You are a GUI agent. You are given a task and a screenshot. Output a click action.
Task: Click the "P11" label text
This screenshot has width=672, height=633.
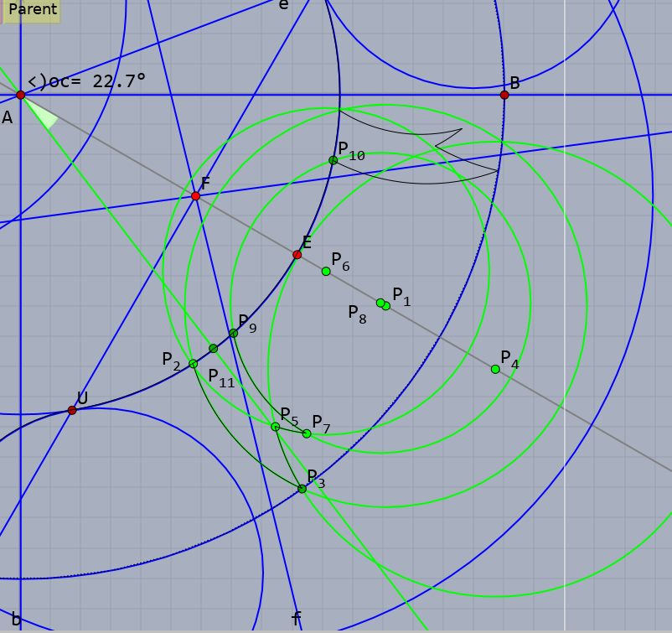tap(221, 378)
